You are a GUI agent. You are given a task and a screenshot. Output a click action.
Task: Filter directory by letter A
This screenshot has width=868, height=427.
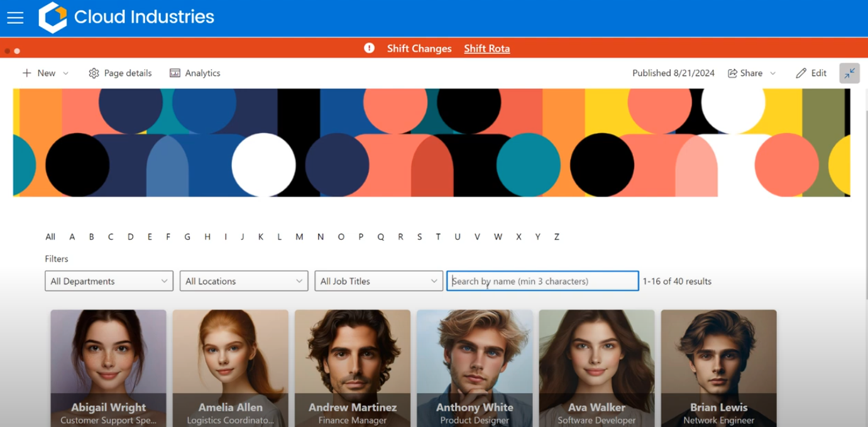pyautogui.click(x=72, y=237)
